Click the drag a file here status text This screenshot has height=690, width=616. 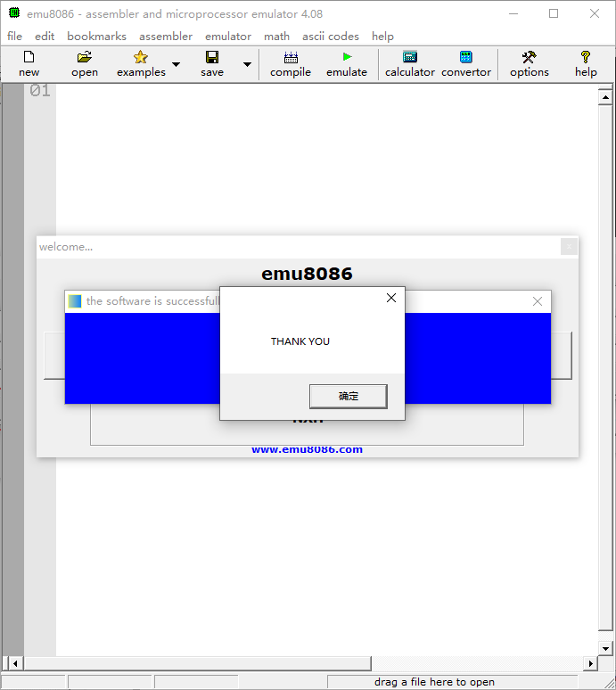click(x=434, y=682)
